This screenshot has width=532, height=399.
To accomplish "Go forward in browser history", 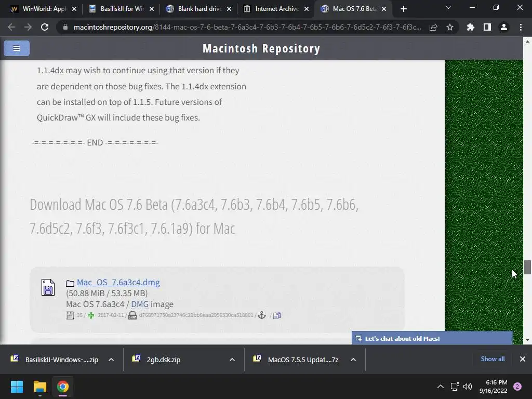I will pyautogui.click(x=28, y=27).
